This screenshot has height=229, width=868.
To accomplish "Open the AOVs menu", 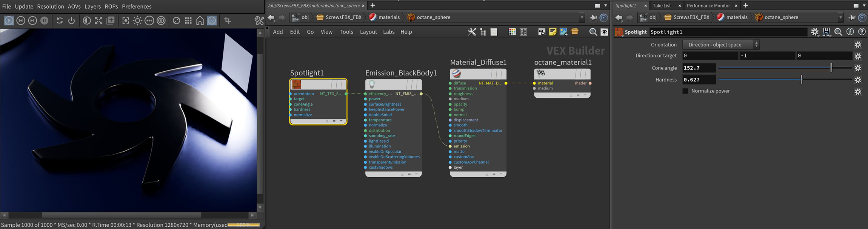I will pos(74,6).
